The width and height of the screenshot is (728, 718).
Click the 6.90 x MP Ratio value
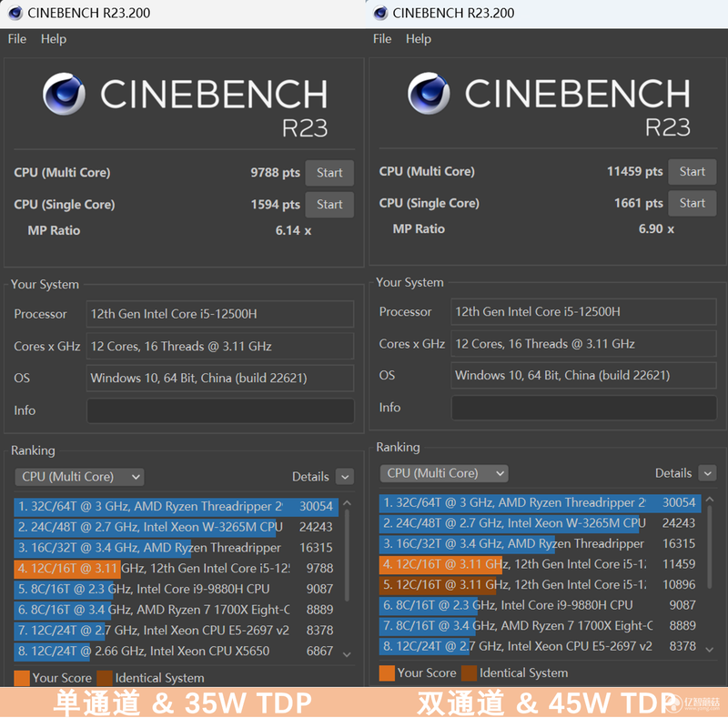pyautogui.click(x=656, y=229)
